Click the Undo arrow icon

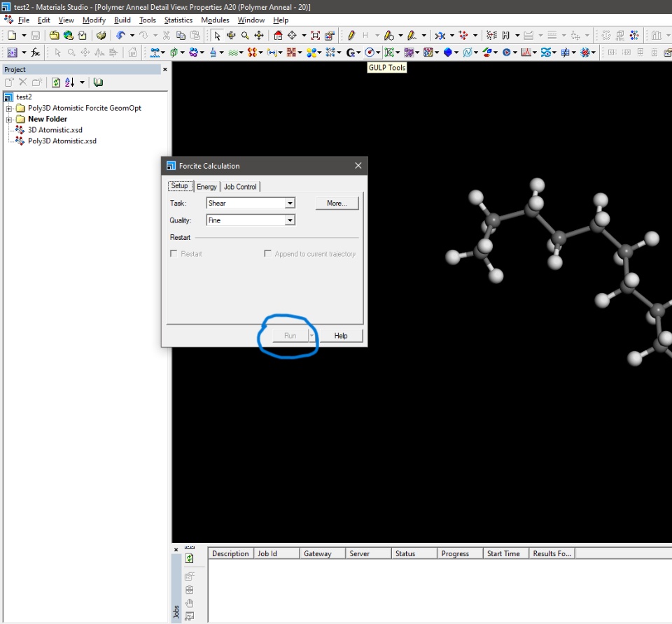pos(120,35)
